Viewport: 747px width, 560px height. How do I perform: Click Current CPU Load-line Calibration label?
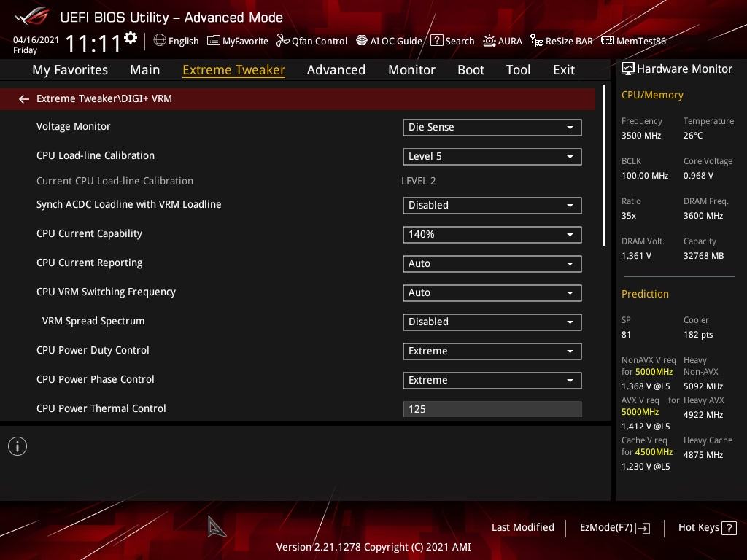(115, 181)
